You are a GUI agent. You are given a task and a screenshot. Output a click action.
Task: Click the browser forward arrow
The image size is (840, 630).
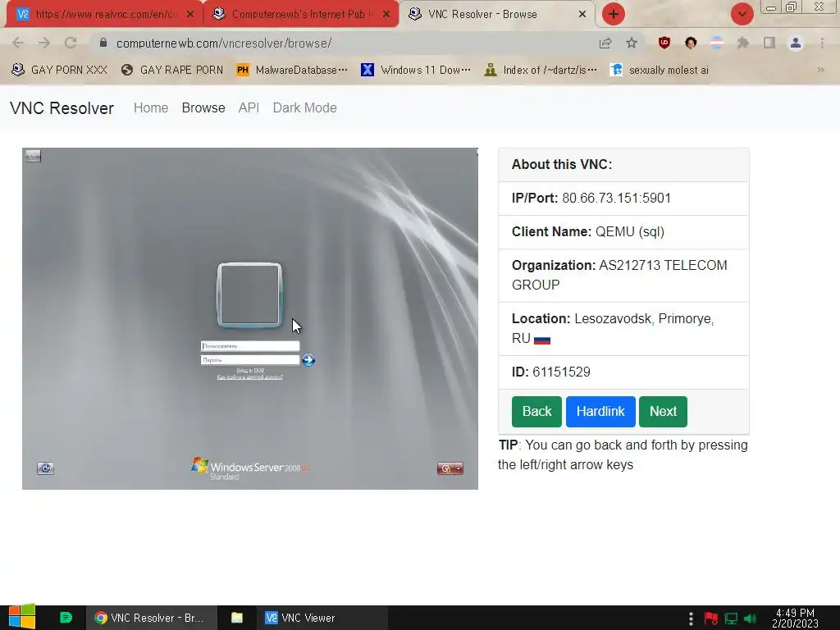(x=44, y=43)
